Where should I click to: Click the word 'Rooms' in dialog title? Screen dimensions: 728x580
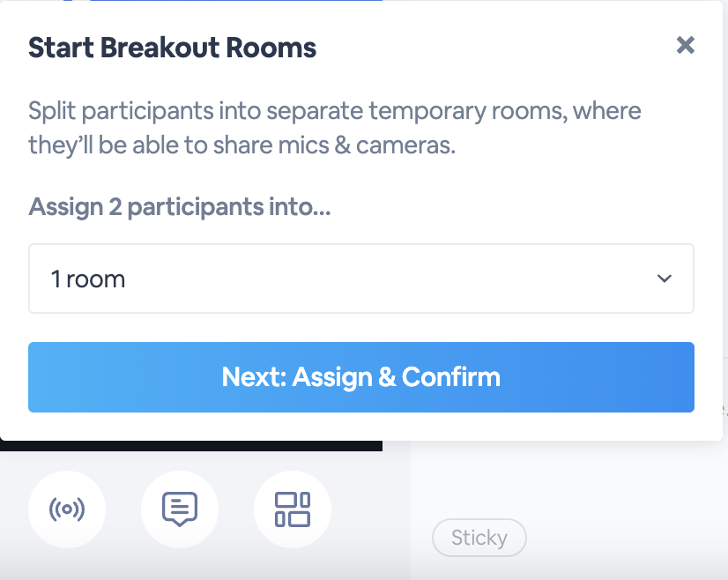coord(271,48)
